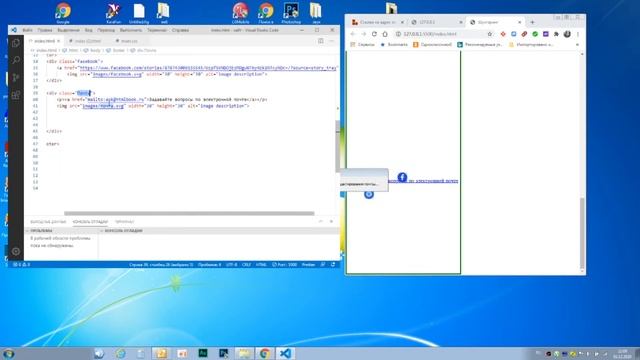The width and height of the screenshot is (640, 360).
Task: Open the Search view in VS Code activity bar
Action: 16,60
